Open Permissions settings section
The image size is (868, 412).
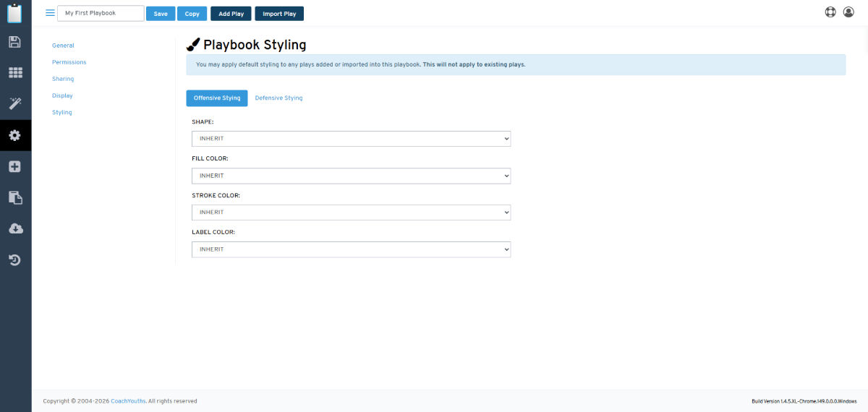(x=69, y=62)
